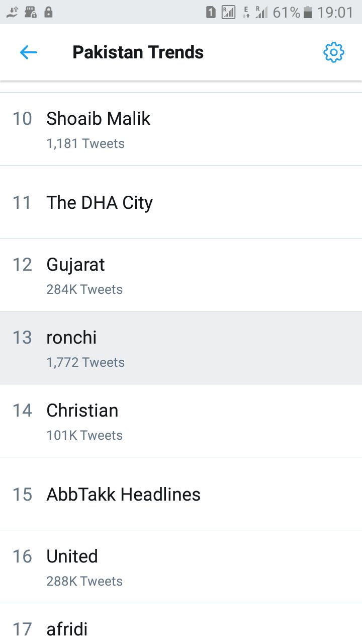The height and width of the screenshot is (644, 362).
Task: Open trends settings gear icon
Action: tap(333, 52)
